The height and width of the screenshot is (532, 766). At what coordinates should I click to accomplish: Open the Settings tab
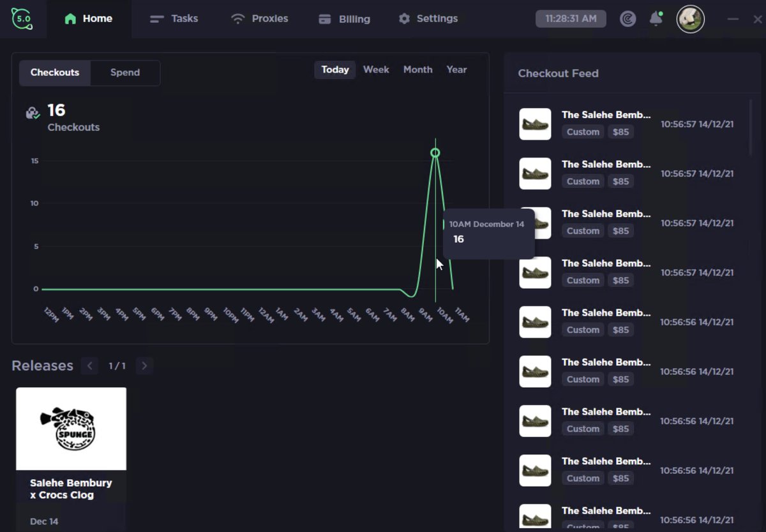click(428, 18)
